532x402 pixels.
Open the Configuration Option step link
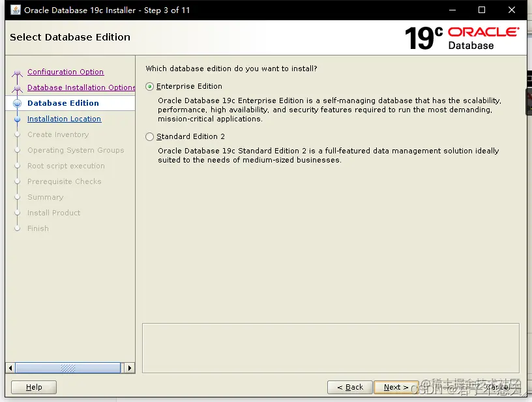tap(65, 72)
